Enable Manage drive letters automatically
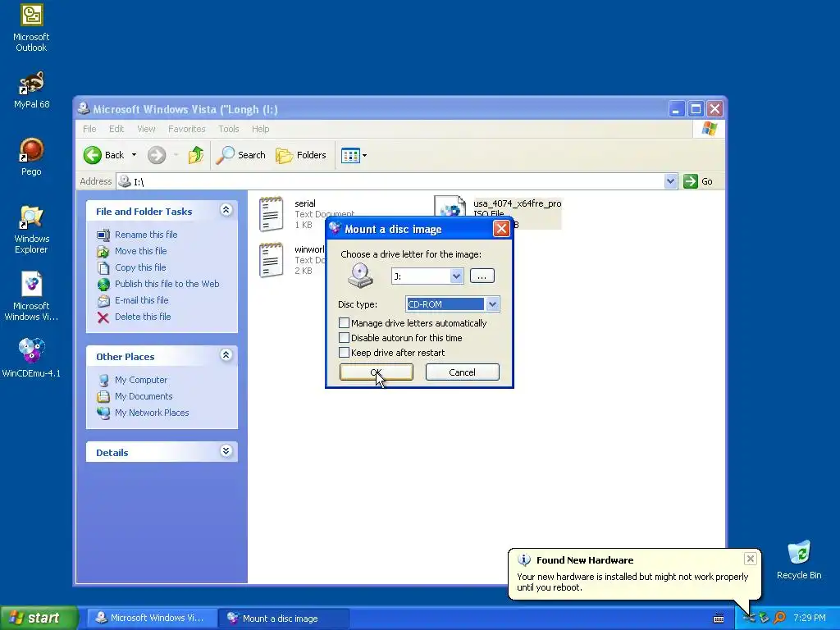Image resolution: width=840 pixels, height=630 pixels. [x=344, y=323]
